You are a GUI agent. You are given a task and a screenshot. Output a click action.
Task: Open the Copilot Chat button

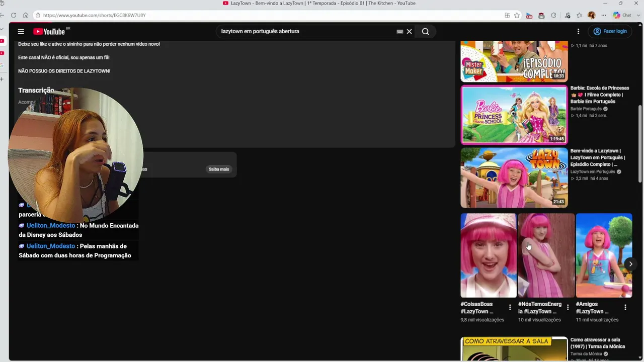pos(622,15)
